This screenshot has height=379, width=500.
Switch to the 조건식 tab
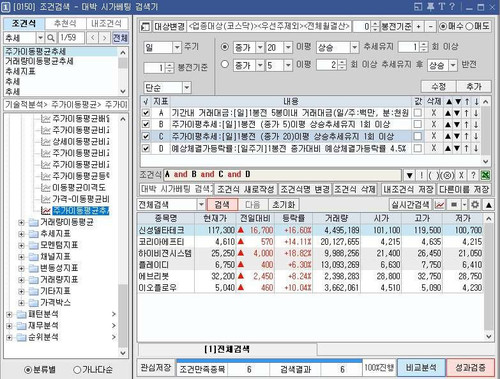tap(24, 23)
